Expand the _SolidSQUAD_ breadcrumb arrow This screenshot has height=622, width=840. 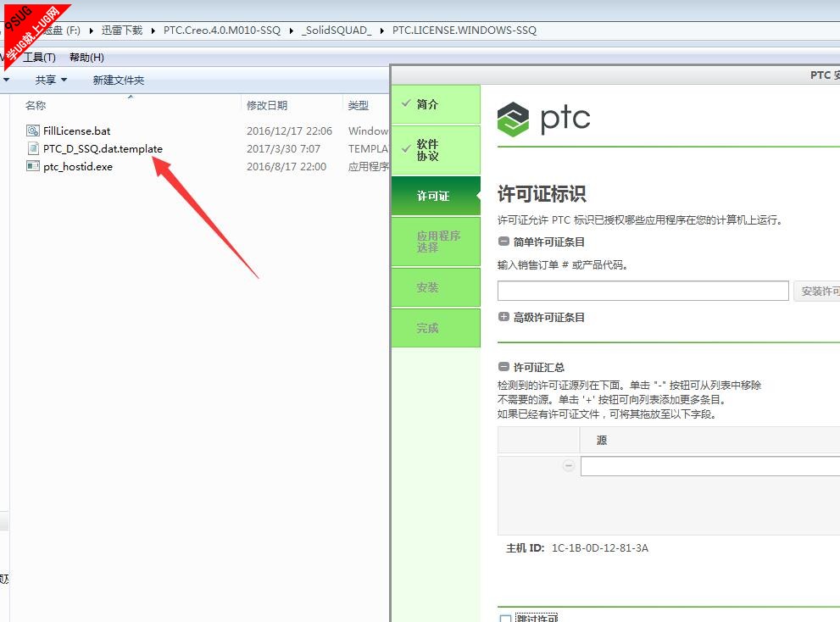click(382, 31)
